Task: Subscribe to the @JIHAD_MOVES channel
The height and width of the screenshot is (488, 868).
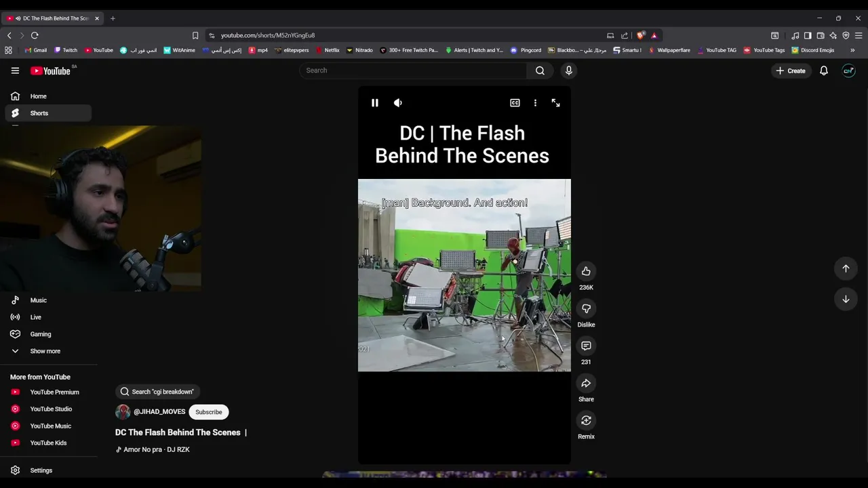Action: (209, 412)
